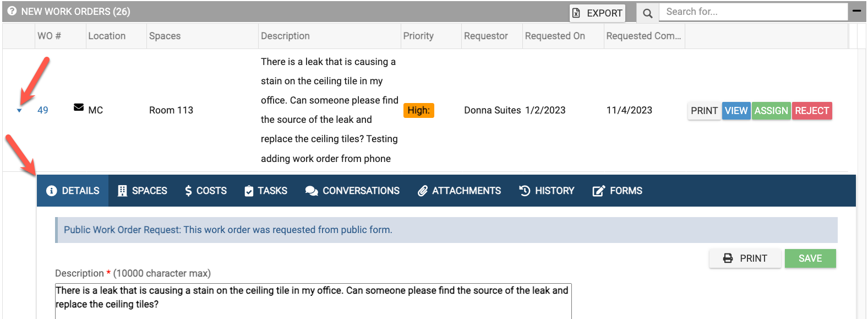Click the blue View button

coord(736,111)
